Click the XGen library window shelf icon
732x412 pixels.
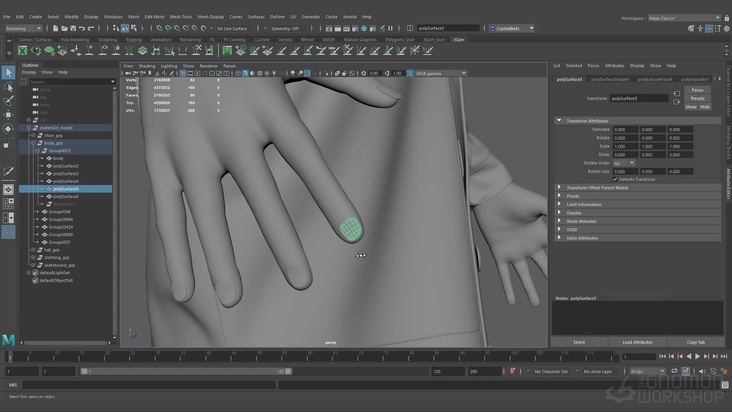pos(227,50)
